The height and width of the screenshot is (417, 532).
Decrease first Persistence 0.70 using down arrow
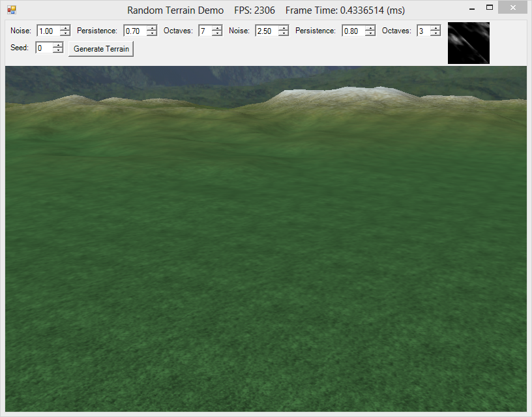coord(152,33)
